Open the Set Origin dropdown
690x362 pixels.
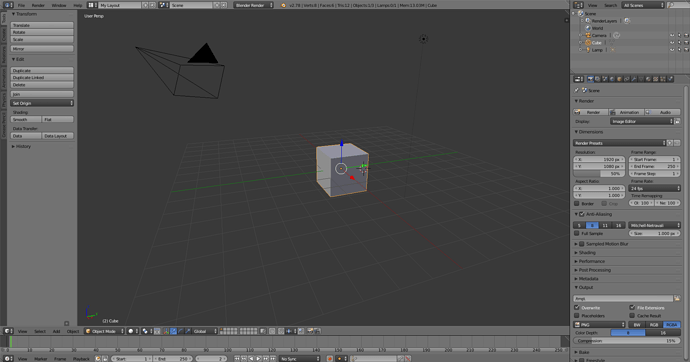42,103
